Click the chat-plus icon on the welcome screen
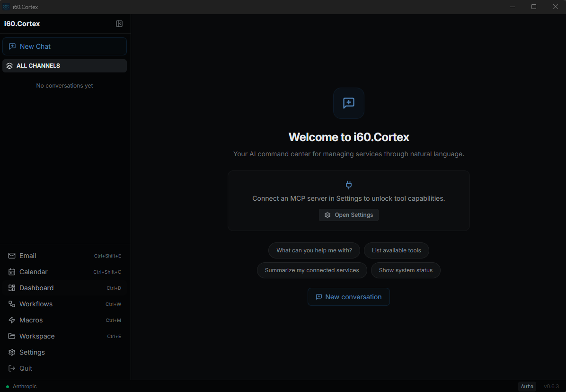This screenshot has width=566, height=392. (x=349, y=103)
